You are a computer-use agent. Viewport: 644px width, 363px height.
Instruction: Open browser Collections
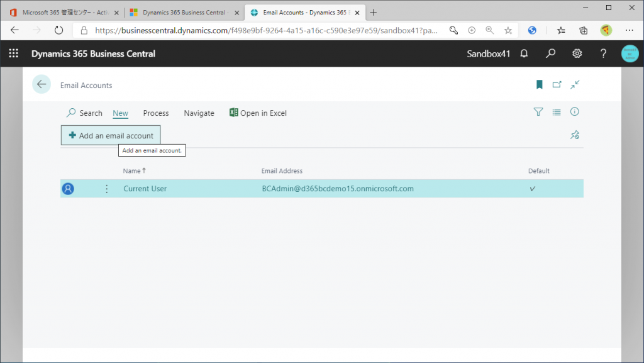coord(583,30)
